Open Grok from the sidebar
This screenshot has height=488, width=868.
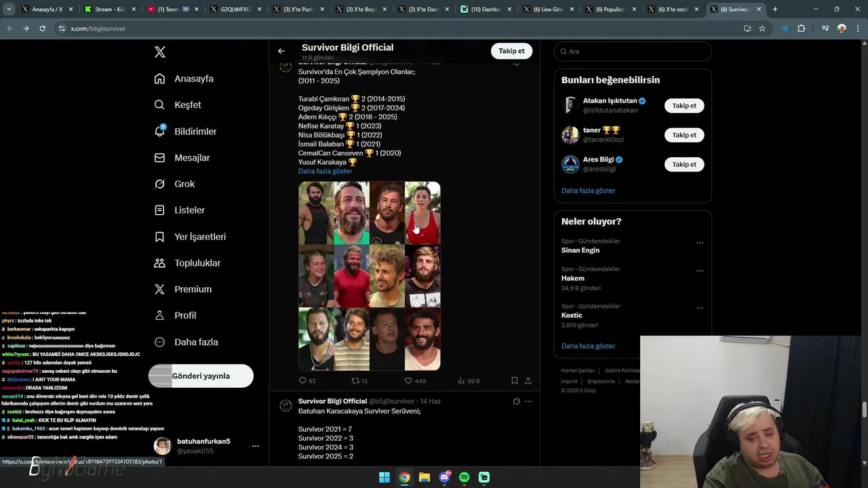(174, 184)
